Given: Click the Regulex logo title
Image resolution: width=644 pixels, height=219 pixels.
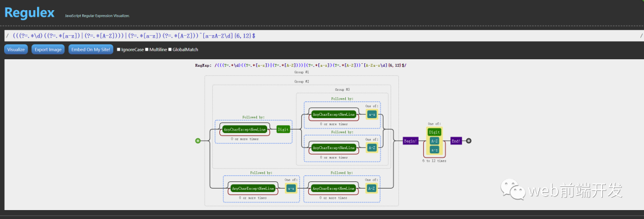Looking at the screenshot, I should click(x=30, y=13).
